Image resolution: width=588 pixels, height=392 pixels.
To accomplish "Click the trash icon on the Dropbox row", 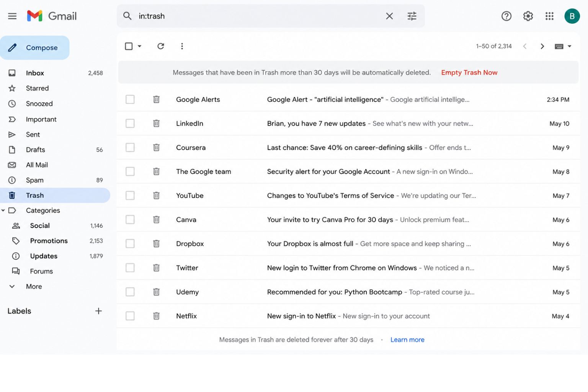I will (x=156, y=243).
